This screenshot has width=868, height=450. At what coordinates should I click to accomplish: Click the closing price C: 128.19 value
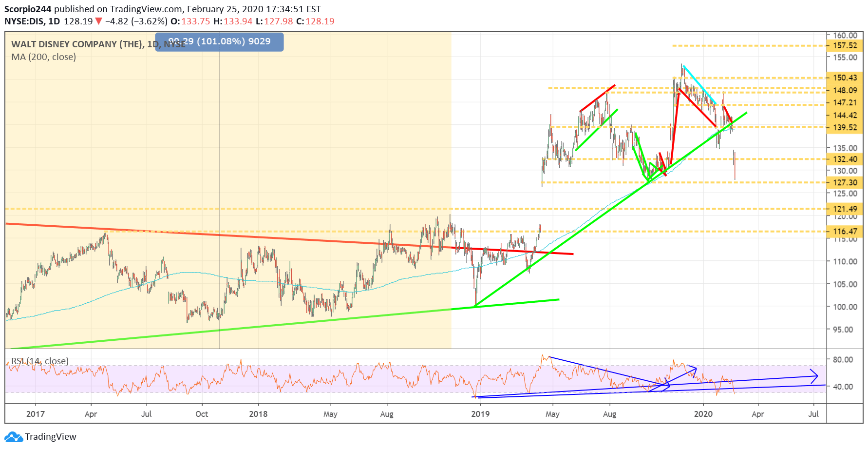click(x=315, y=21)
